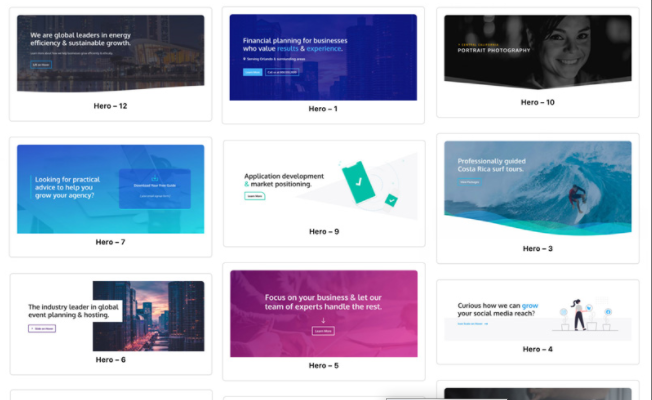Click the "Hero – 10" caption text
This screenshot has height=400, width=652.
coord(537,102)
